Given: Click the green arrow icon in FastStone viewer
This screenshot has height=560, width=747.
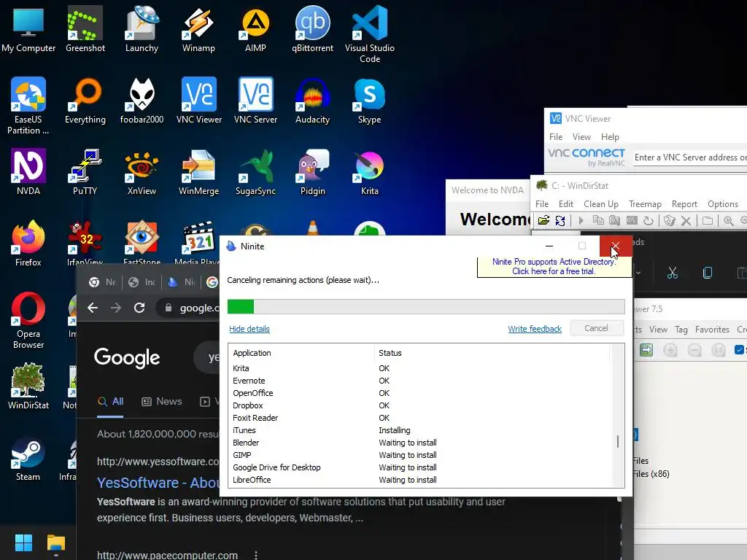Looking at the screenshot, I should (x=646, y=350).
